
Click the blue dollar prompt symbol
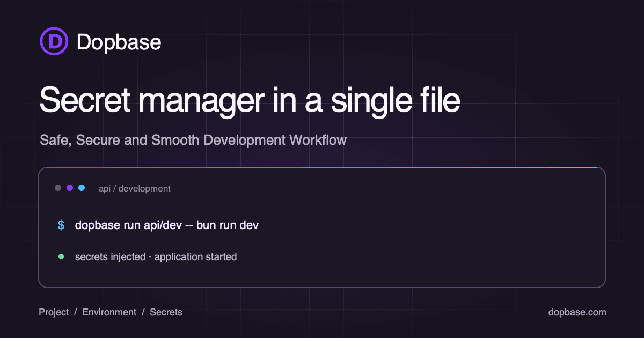pos(61,225)
